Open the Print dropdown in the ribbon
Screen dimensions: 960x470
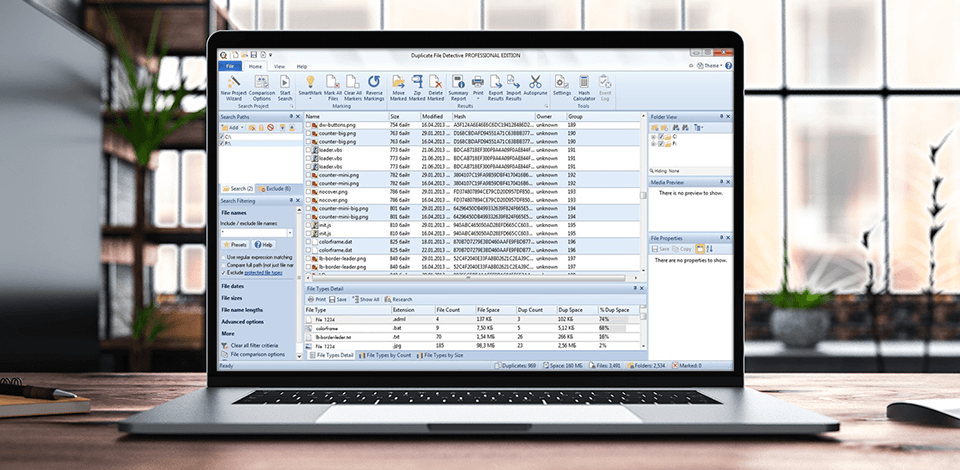point(478,97)
